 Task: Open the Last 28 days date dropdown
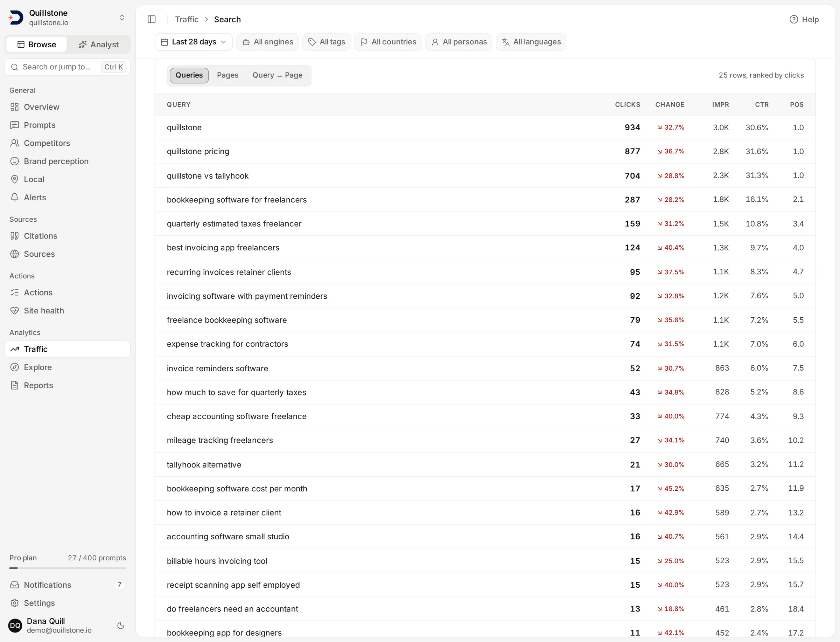[194, 42]
